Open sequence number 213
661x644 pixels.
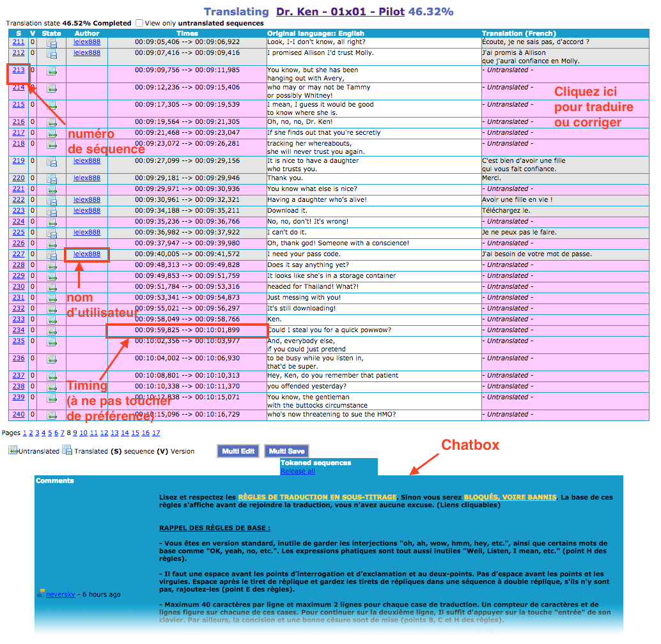pos(19,70)
